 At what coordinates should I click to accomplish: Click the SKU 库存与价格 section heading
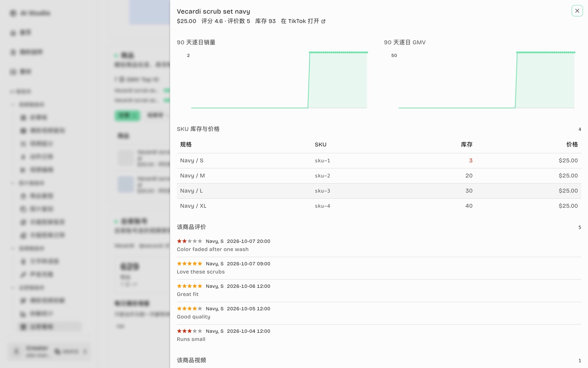pos(198,129)
